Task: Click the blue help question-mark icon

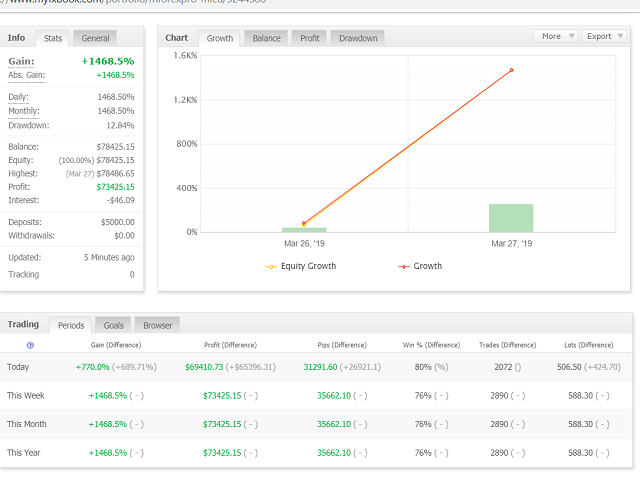Action: (30, 345)
